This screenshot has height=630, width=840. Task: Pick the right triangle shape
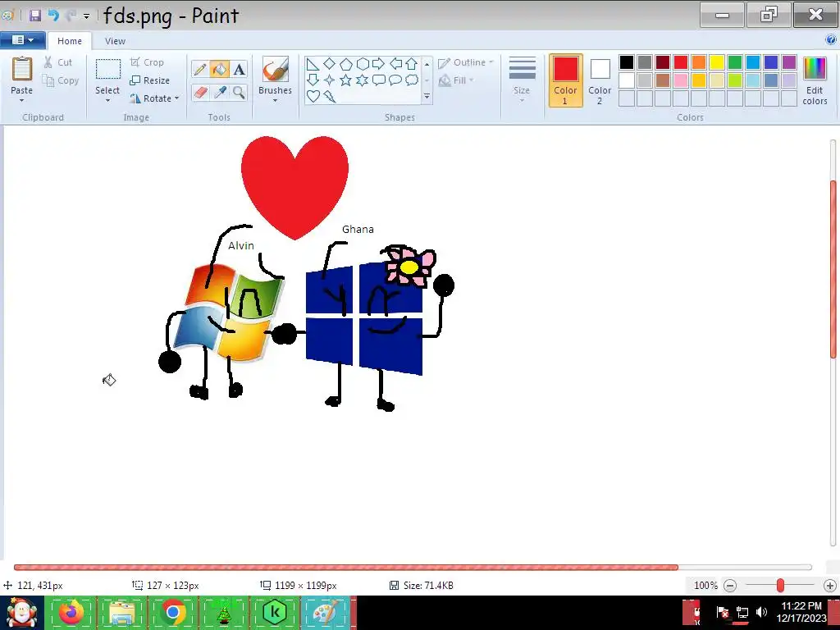[313, 64]
